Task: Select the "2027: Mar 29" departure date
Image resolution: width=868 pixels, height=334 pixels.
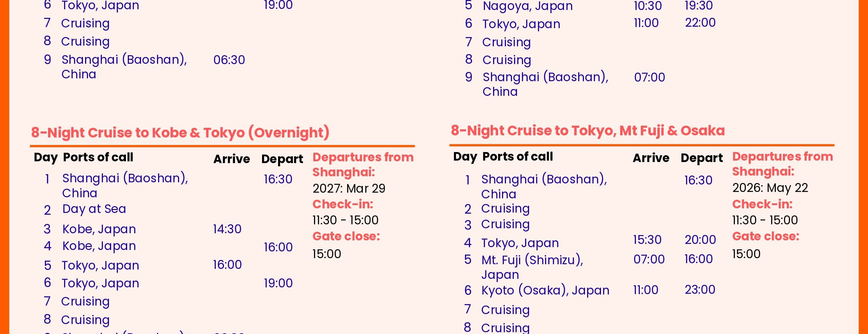Action: point(349,188)
